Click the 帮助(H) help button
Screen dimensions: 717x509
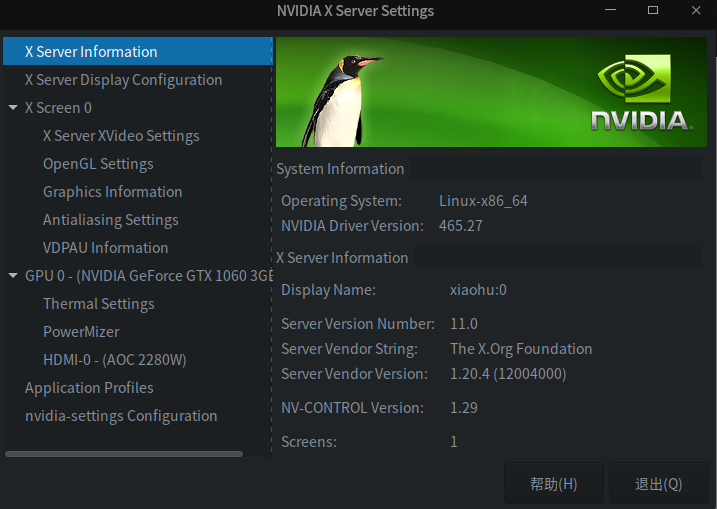[554, 484]
